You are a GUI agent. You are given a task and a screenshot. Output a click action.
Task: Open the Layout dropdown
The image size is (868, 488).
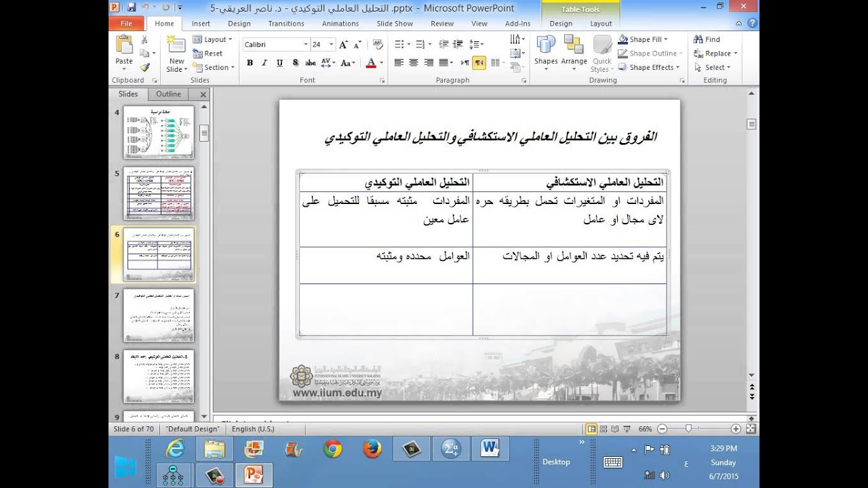tap(213, 40)
